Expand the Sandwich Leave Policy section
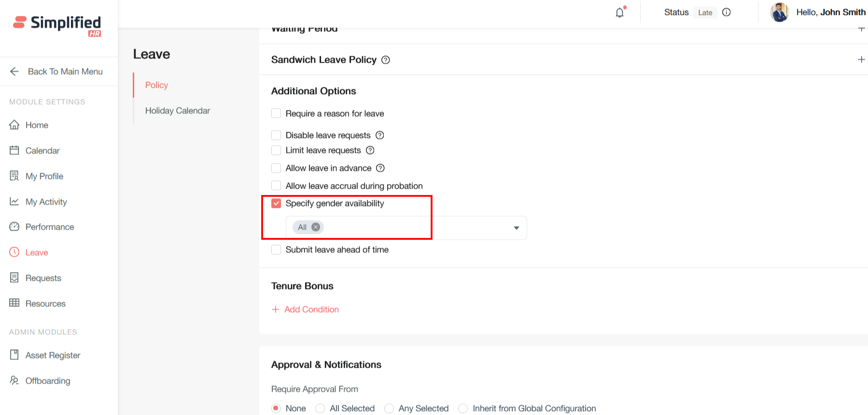 point(861,60)
